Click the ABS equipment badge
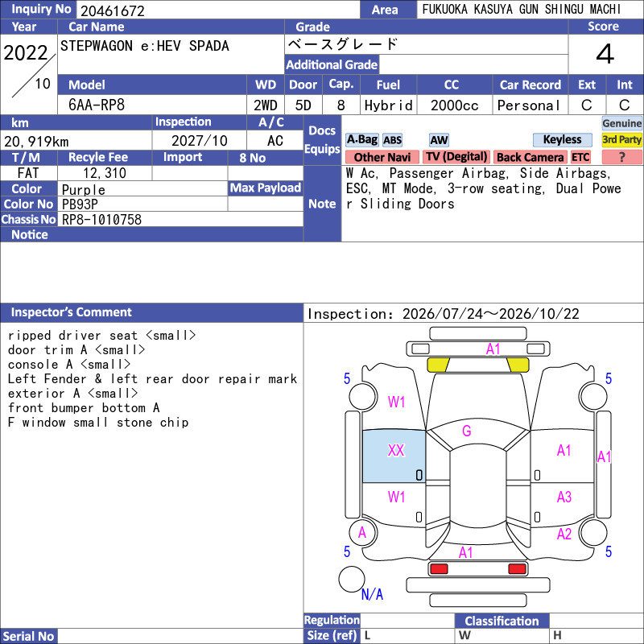 (x=392, y=140)
